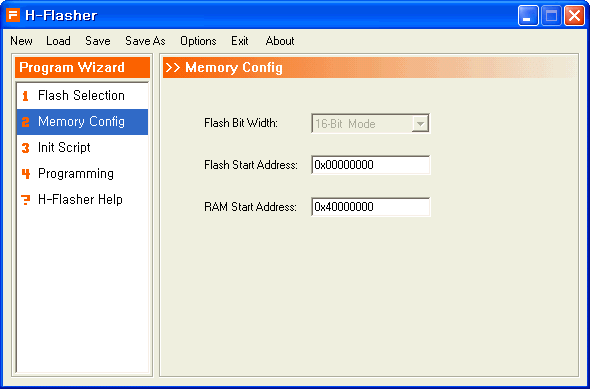Open the Load menu
Image resolution: width=590 pixels, height=389 pixels.
(58, 41)
